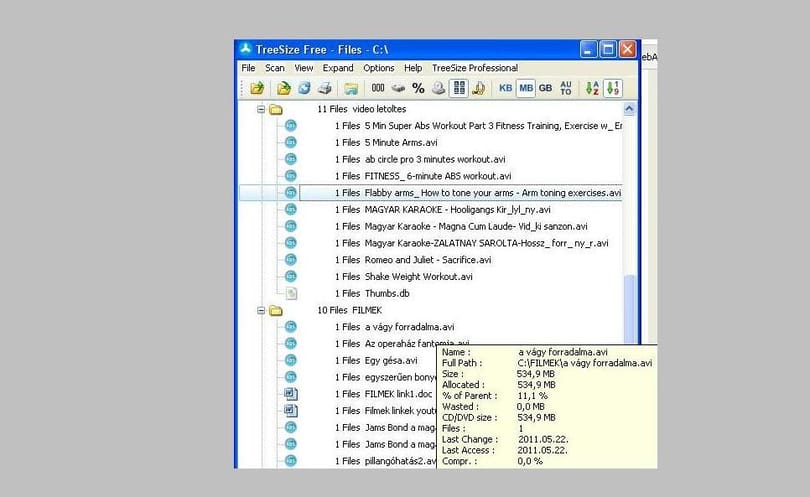
Task: Click the refresh scan toolbar icon
Action: click(304, 88)
